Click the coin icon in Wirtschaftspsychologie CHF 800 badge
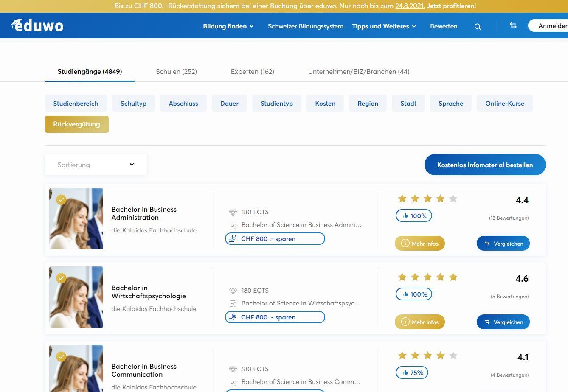 [x=233, y=317]
